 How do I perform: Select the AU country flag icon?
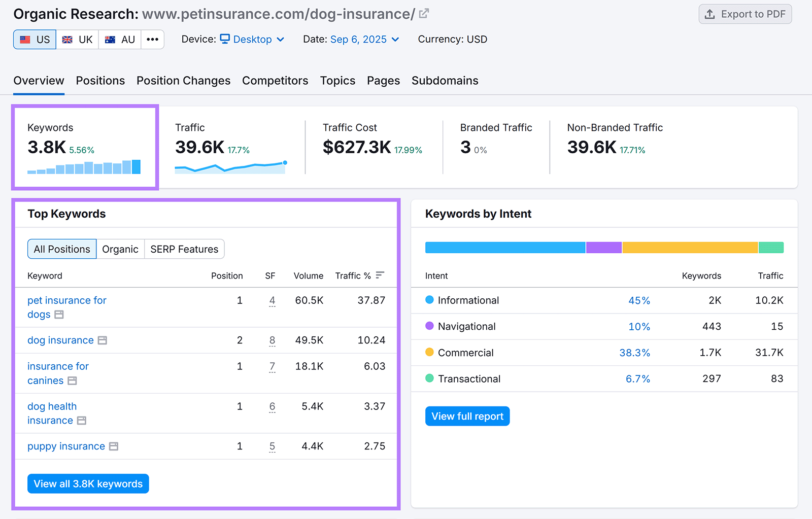110,39
